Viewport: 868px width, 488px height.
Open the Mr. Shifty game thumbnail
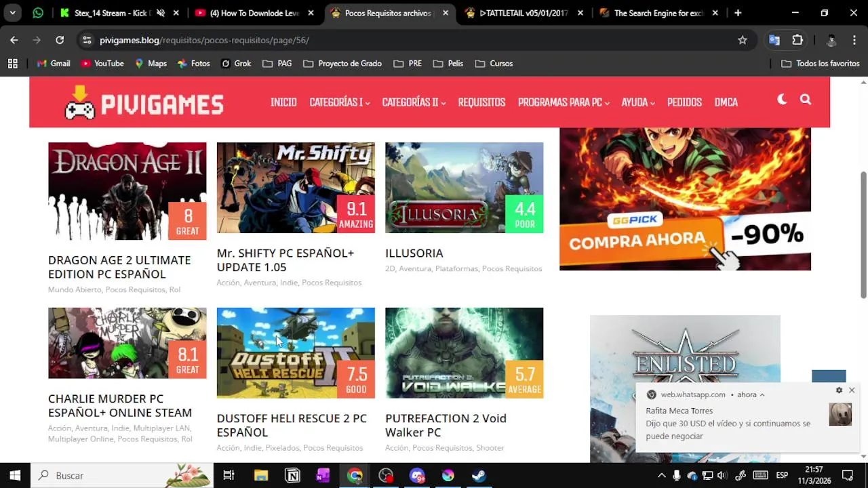coord(296,188)
